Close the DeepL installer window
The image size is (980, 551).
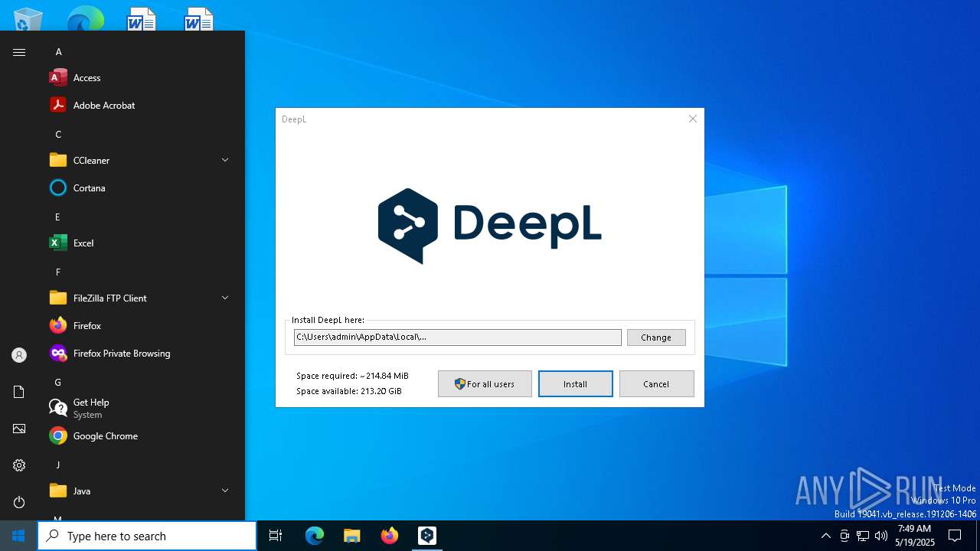click(693, 119)
